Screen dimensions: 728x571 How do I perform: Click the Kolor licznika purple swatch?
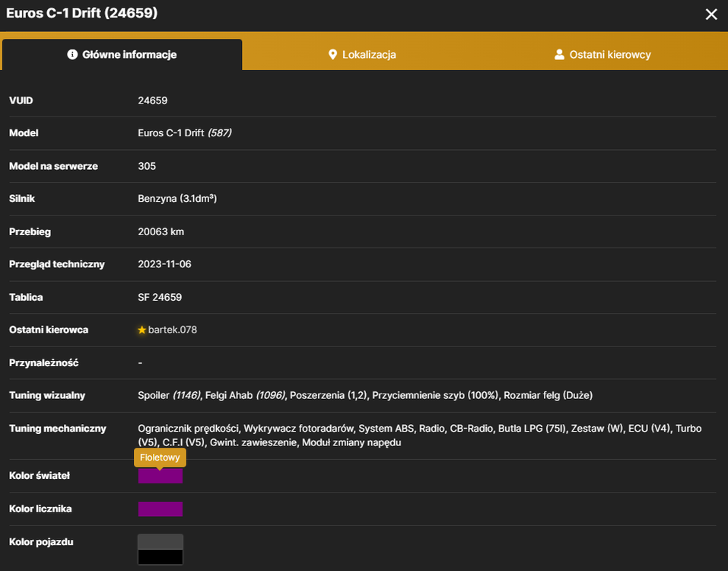[x=161, y=509]
